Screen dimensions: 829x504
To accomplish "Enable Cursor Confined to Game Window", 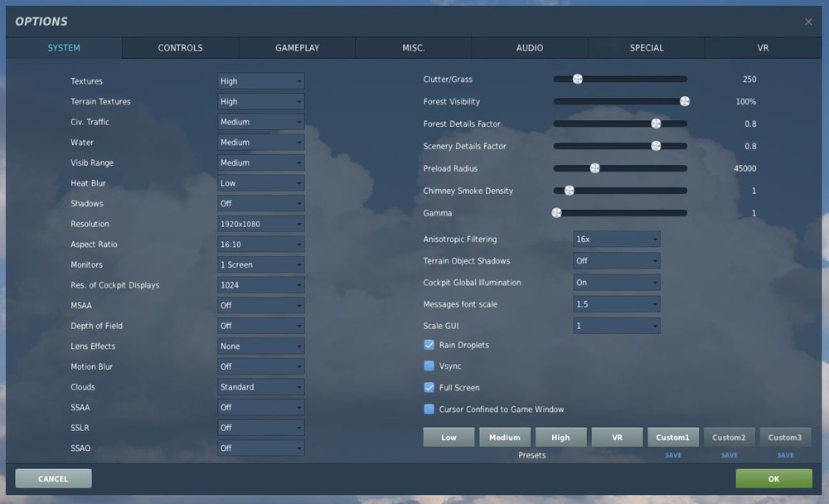I will pyautogui.click(x=429, y=409).
